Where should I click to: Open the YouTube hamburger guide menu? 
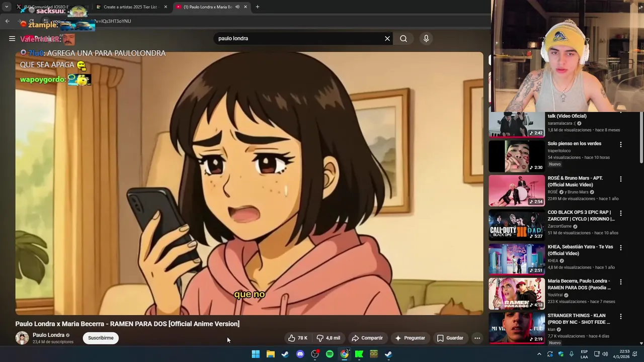click(x=12, y=38)
